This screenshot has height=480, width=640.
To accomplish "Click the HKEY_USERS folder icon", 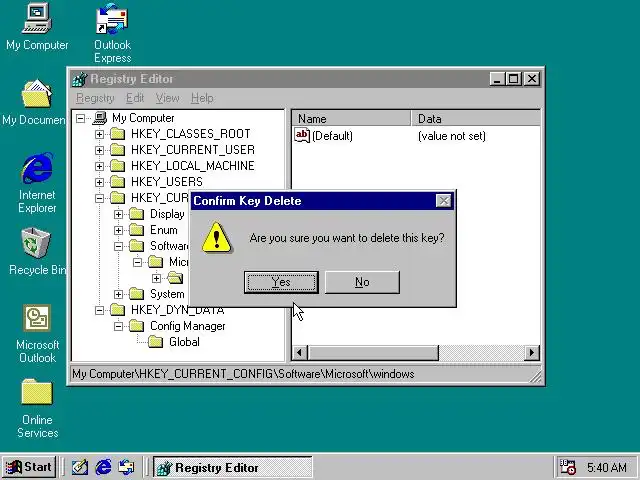I will pos(118,182).
